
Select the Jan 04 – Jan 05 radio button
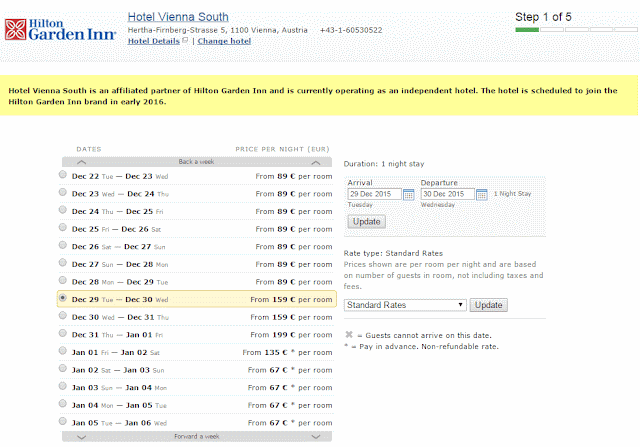pos(62,403)
